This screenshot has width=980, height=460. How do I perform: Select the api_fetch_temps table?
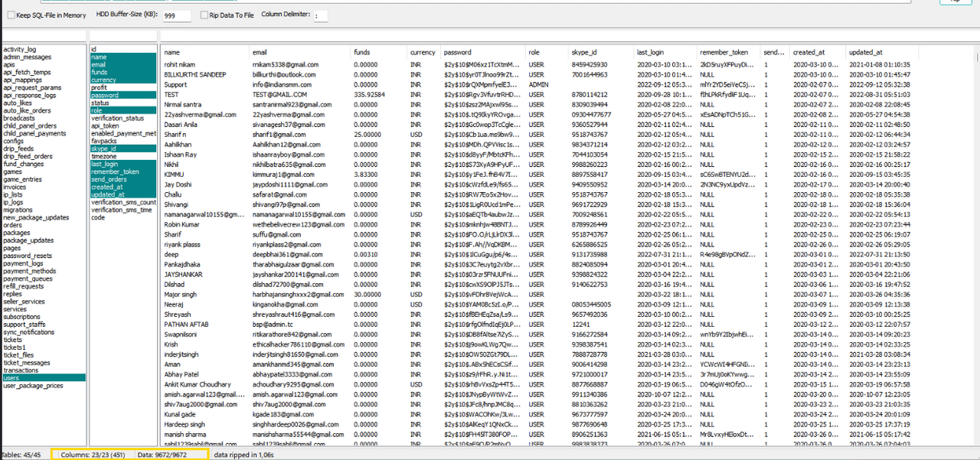point(27,72)
